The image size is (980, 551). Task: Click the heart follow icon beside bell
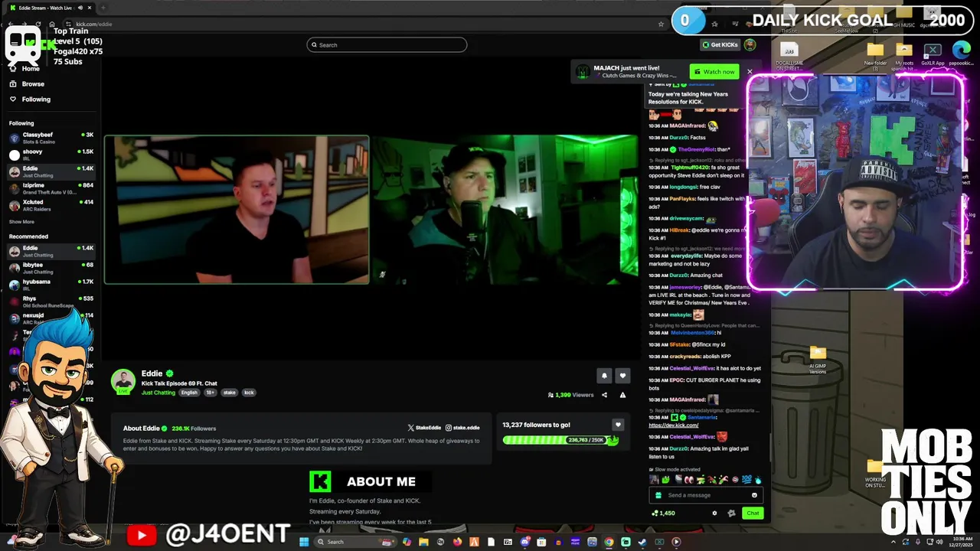(x=622, y=376)
